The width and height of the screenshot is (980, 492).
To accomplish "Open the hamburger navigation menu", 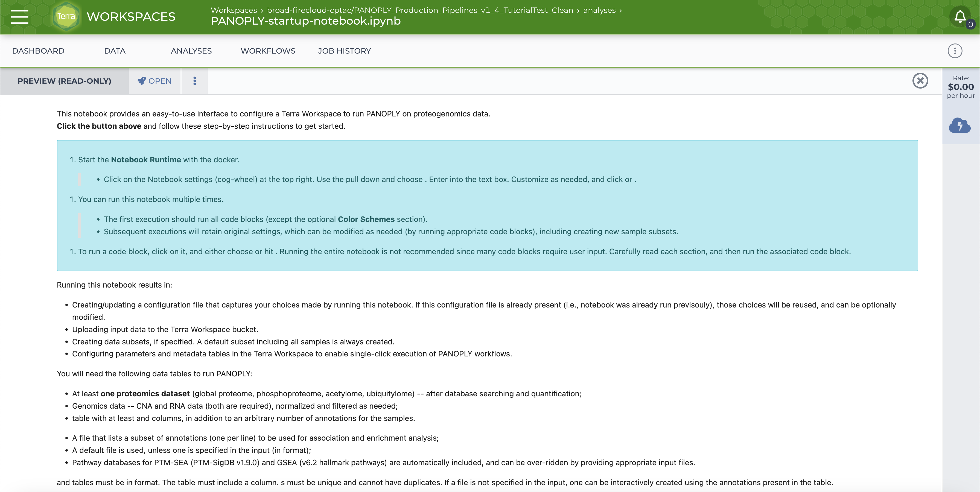I will click(19, 17).
